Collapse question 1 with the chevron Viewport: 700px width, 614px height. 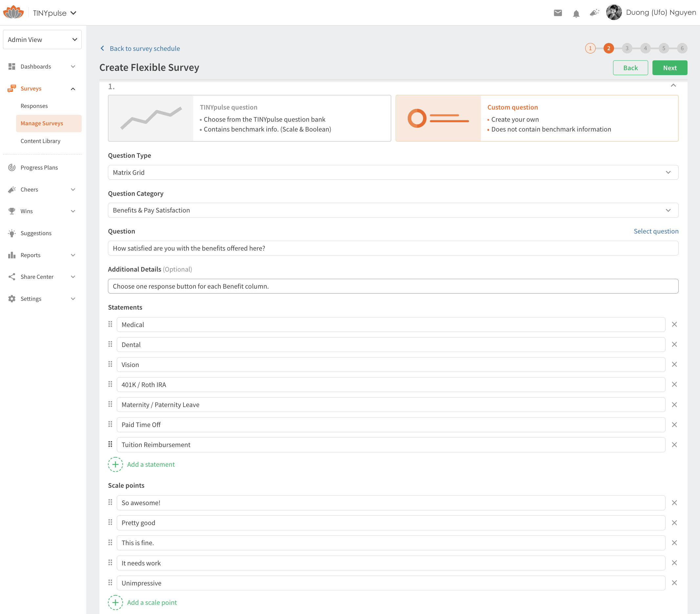coord(673,86)
